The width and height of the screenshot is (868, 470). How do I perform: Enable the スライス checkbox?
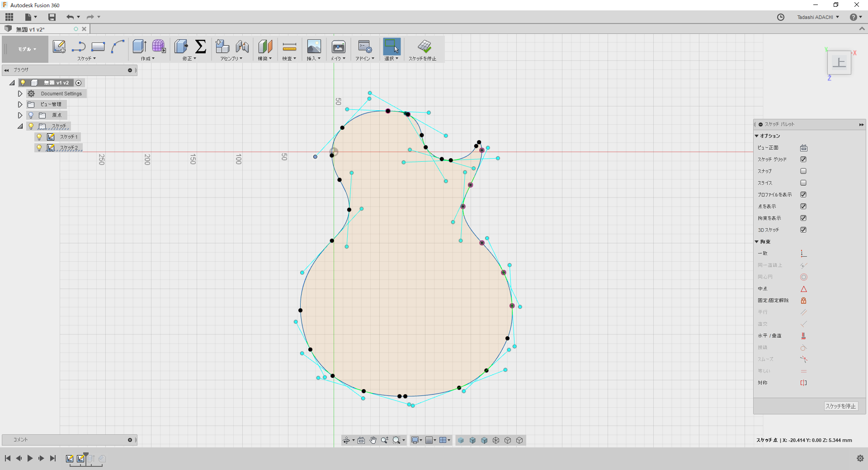[803, 183]
